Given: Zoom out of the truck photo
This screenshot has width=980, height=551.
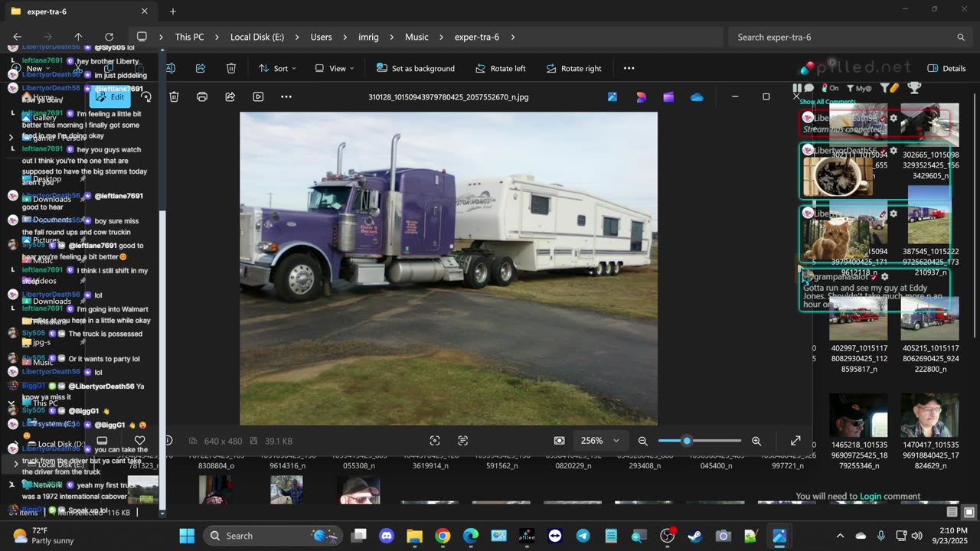Looking at the screenshot, I should click(643, 441).
